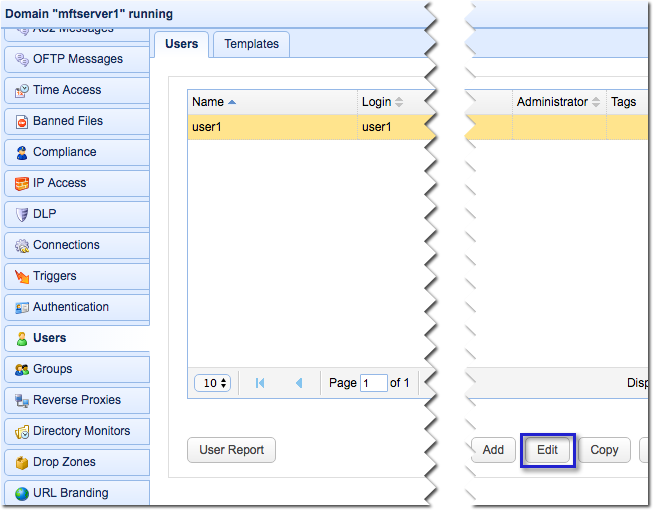Click the Triggers flame icon
653x510 pixels.
(22, 276)
